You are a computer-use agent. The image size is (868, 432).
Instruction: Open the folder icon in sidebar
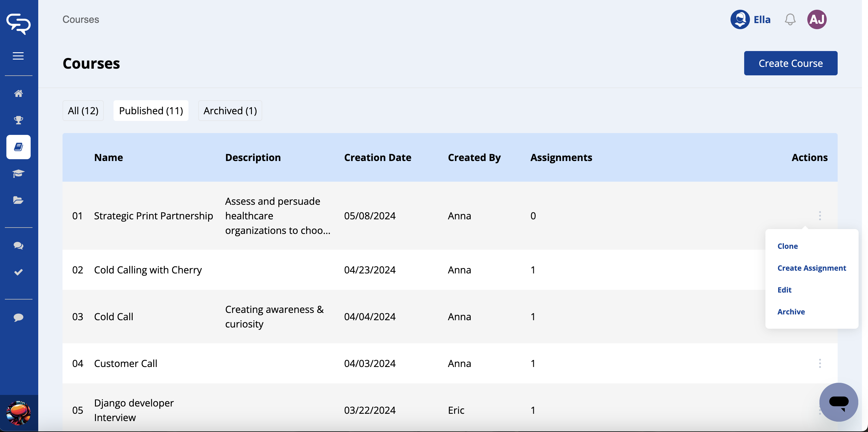coord(18,200)
